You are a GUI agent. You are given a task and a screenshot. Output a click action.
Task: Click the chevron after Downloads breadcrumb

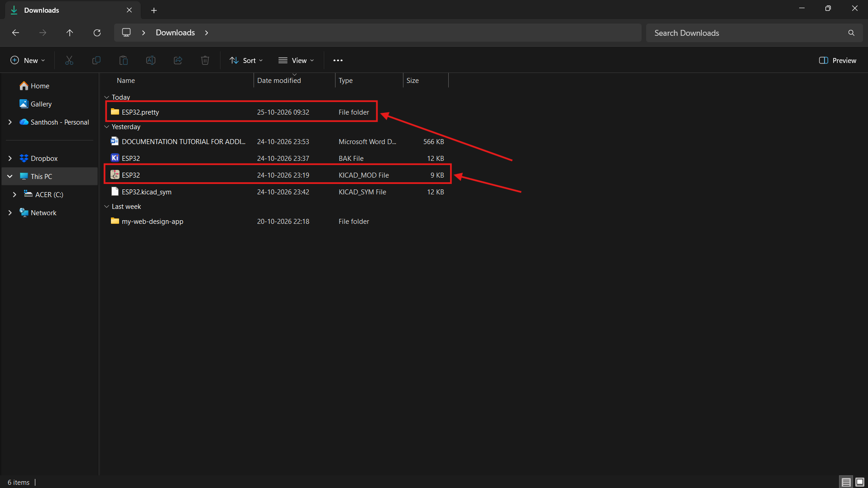tap(206, 33)
